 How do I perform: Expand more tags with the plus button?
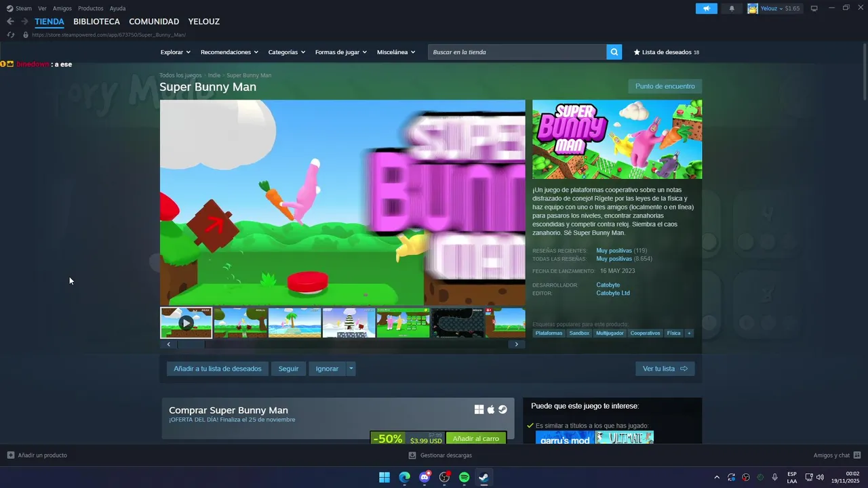689,333
